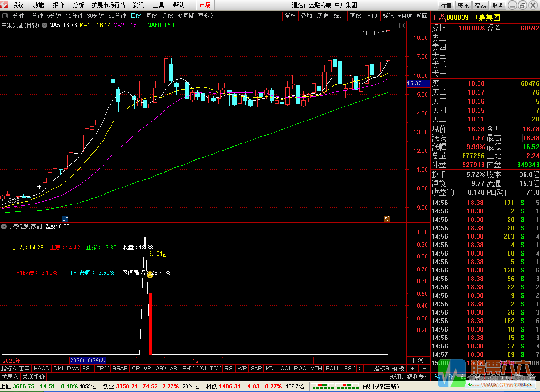The image size is (540, 392).
Task: Add stock via +自选 button
Action: pos(405,15)
